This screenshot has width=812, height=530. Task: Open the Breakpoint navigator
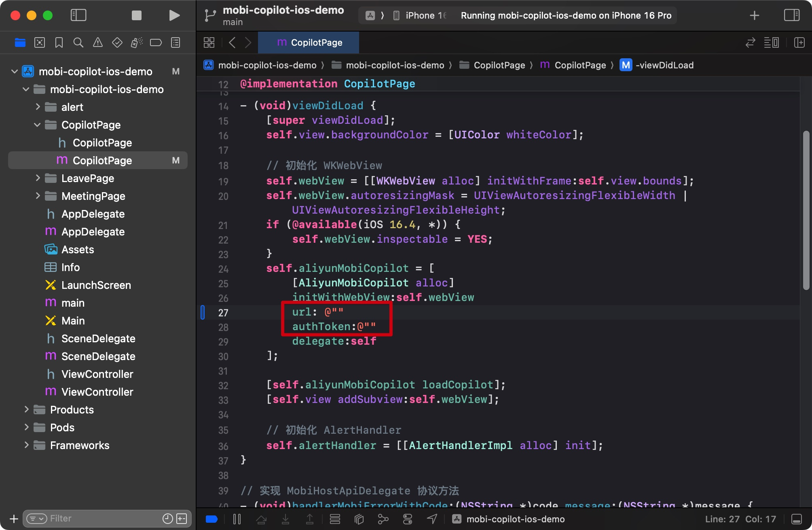pyautogui.click(x=156, y=42)
